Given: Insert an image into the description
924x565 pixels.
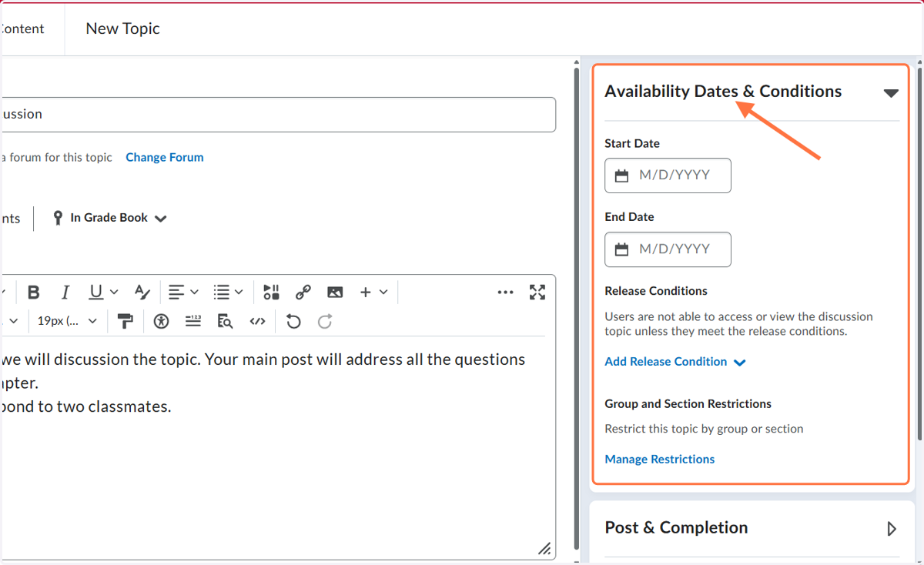Looking at the screenshot, I should tap(335, 293).
